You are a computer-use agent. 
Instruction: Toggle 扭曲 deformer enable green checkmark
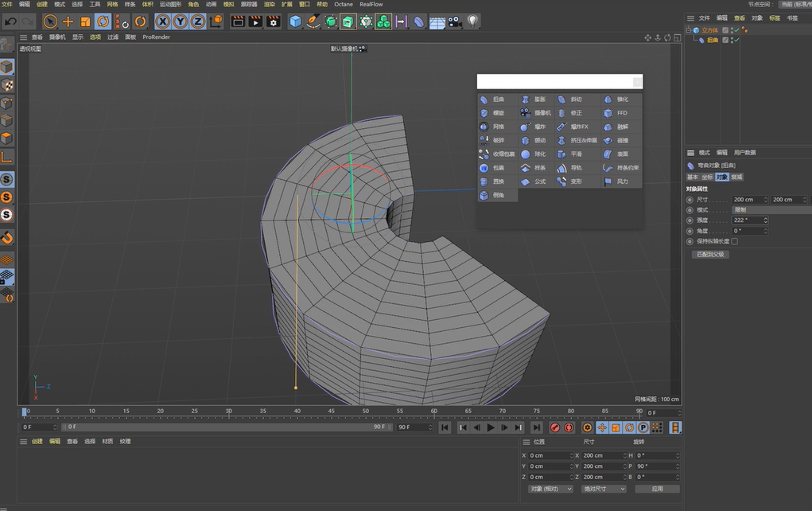pos(736,40)
